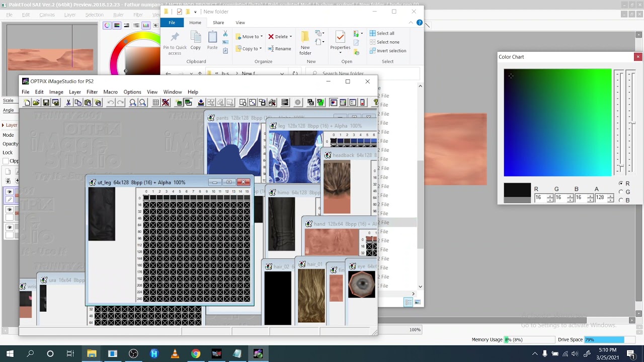Open OPTPiX File menu

25,92
